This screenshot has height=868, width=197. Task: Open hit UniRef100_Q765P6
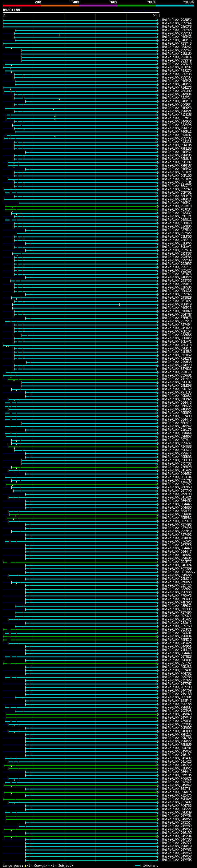point(177,542)
